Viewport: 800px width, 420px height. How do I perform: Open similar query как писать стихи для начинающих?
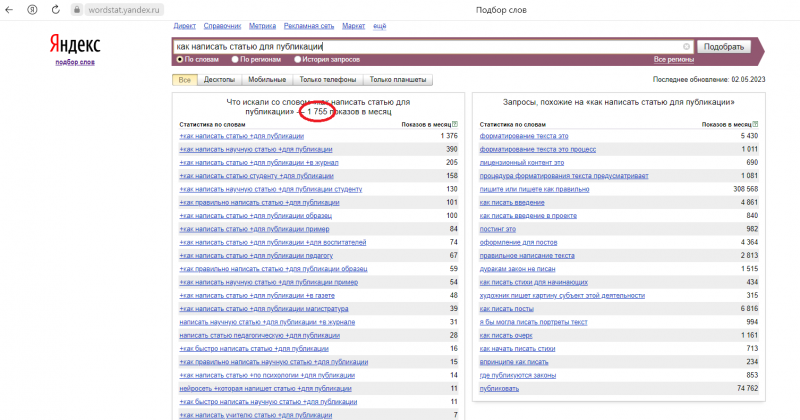point(533,282)
